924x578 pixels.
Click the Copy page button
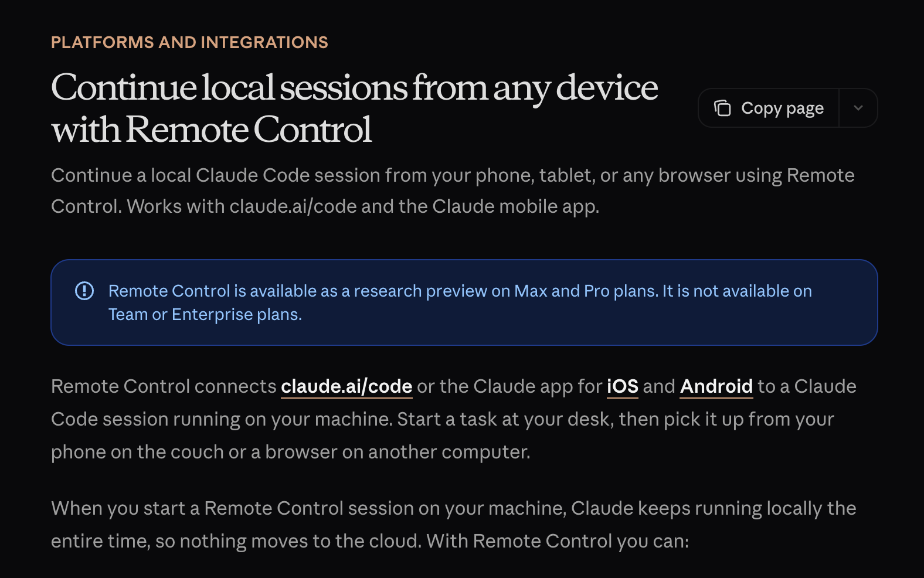point(768,108)
